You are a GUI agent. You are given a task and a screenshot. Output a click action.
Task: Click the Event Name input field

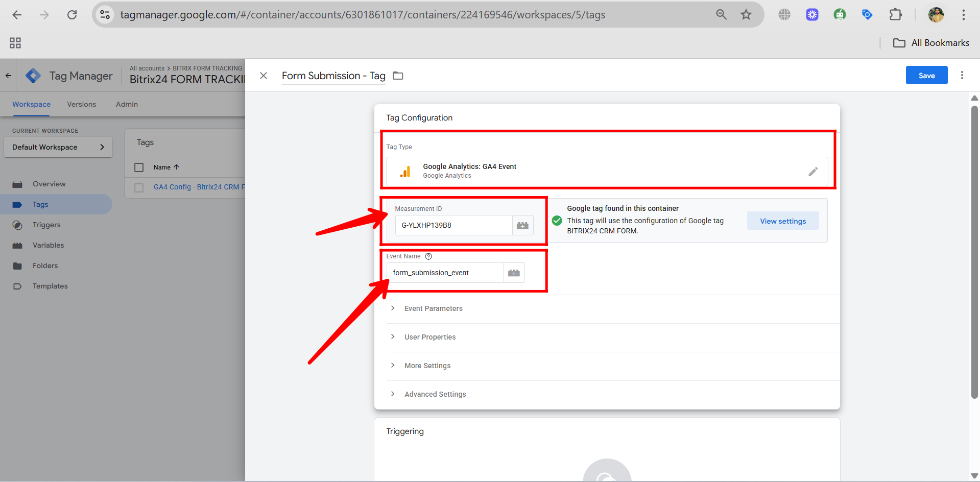(445, 273)
